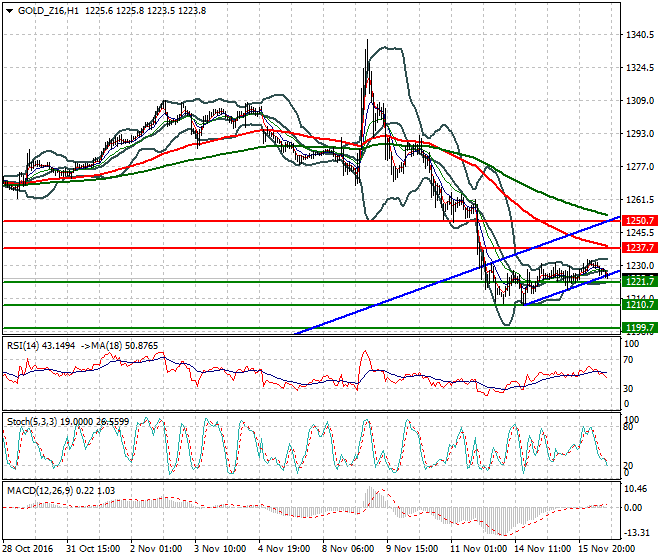The height and width of the screenshot is (560, 660).
Task: Select the green 1221.7 price level label
Action: [x=640, y=281]
